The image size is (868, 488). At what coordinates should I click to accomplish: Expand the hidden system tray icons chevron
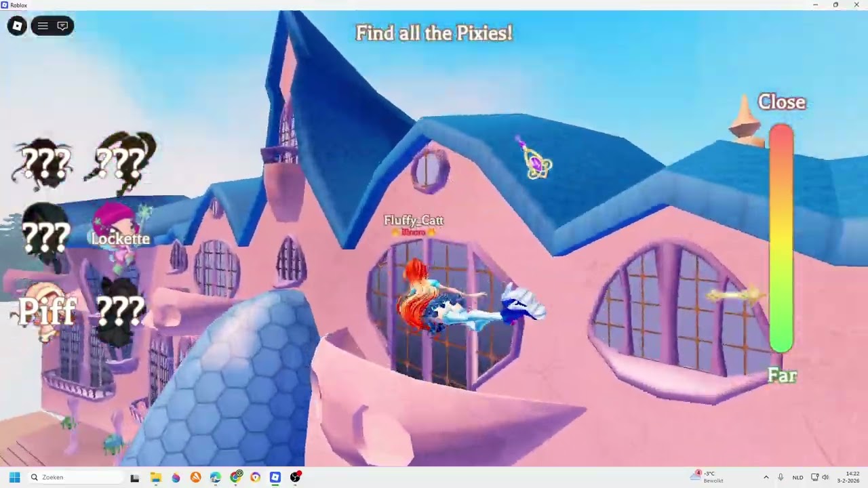point(766,477)
